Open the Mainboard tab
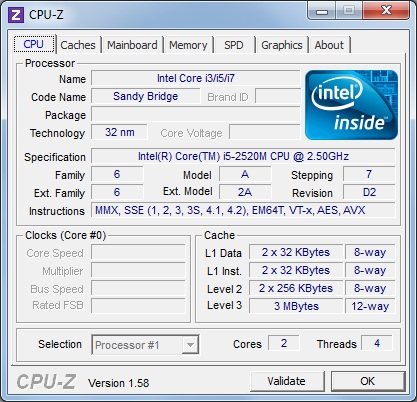 [x=132, y=45]
